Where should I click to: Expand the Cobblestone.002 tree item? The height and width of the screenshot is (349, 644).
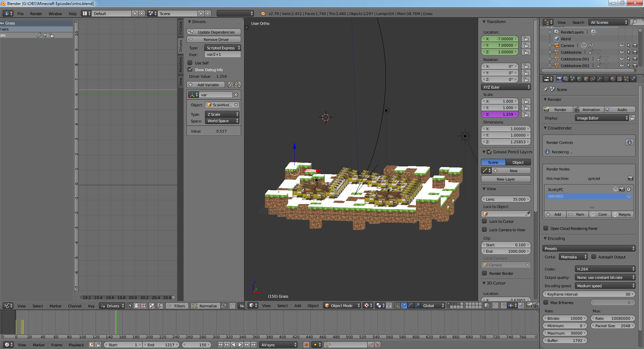click(550, 65)
